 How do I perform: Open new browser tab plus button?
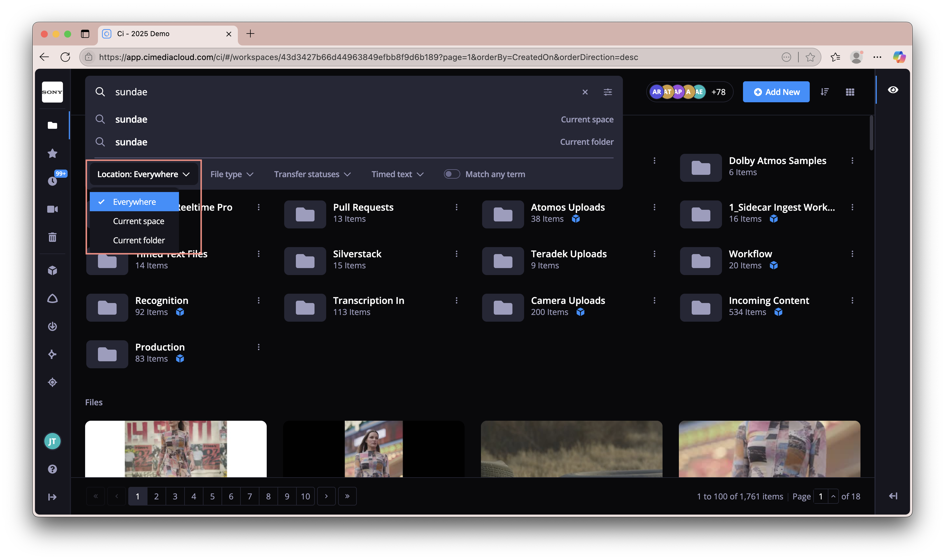250,34
